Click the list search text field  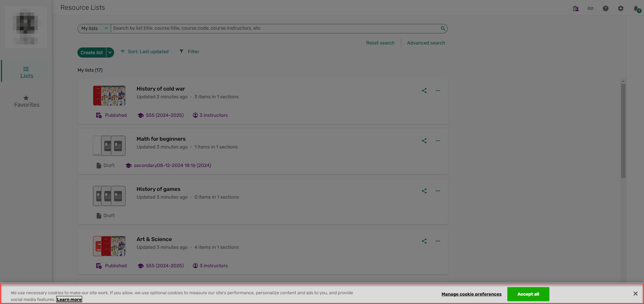275,28
